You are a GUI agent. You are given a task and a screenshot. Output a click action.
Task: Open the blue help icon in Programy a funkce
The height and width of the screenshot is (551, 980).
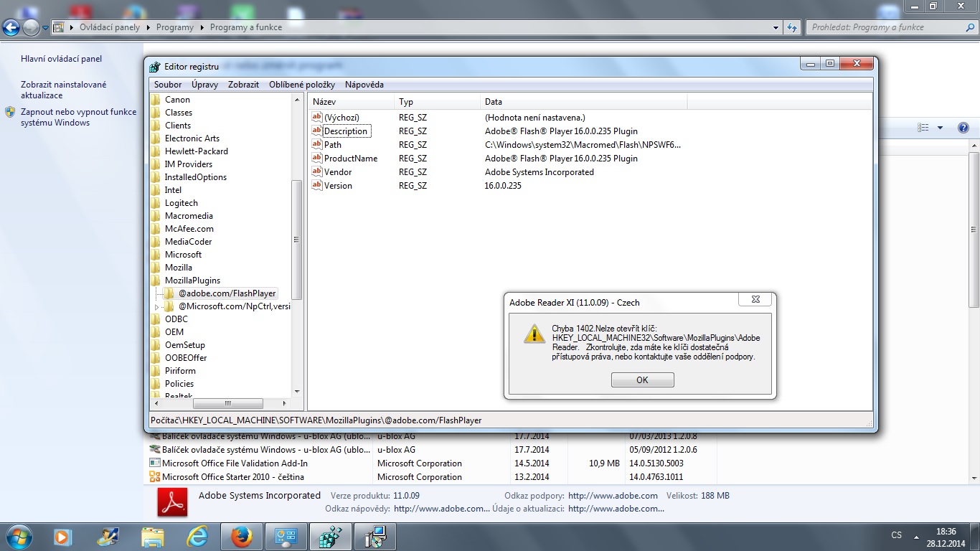tap(963, 128)
